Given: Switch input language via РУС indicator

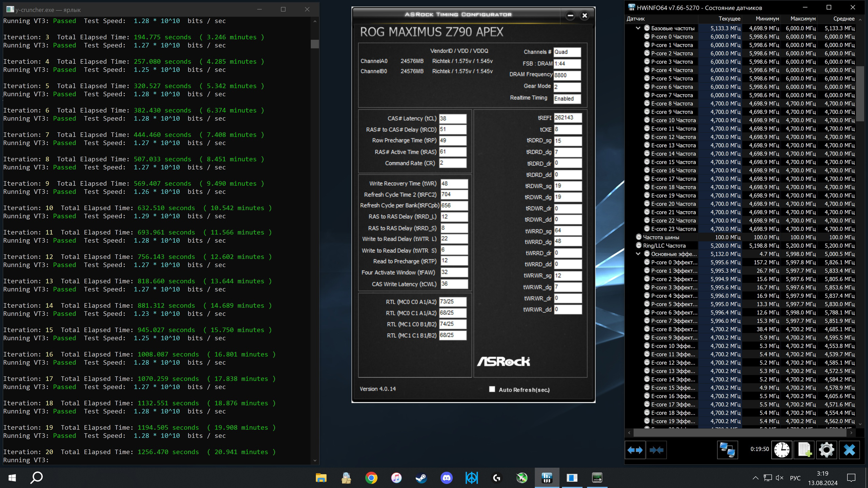Looking at the screenshot, I should (795, 478).
